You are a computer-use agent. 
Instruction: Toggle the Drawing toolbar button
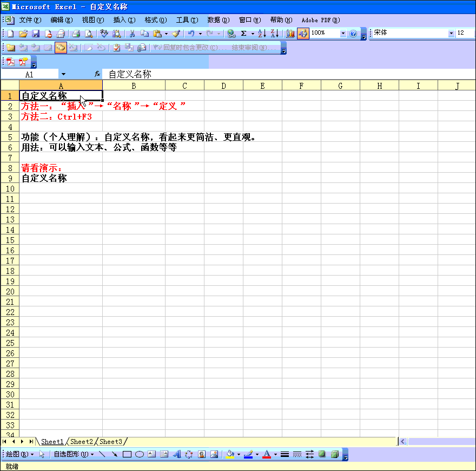pos(303,34)
